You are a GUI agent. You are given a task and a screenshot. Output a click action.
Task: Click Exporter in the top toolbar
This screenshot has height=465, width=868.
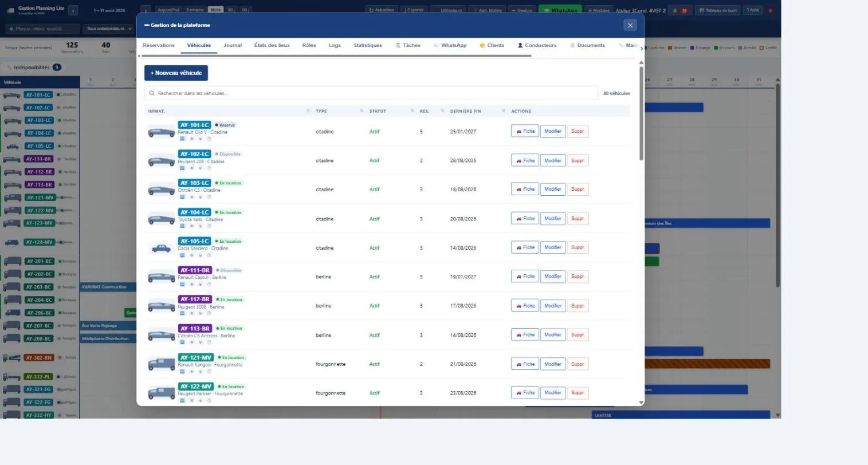pos(414,10)
